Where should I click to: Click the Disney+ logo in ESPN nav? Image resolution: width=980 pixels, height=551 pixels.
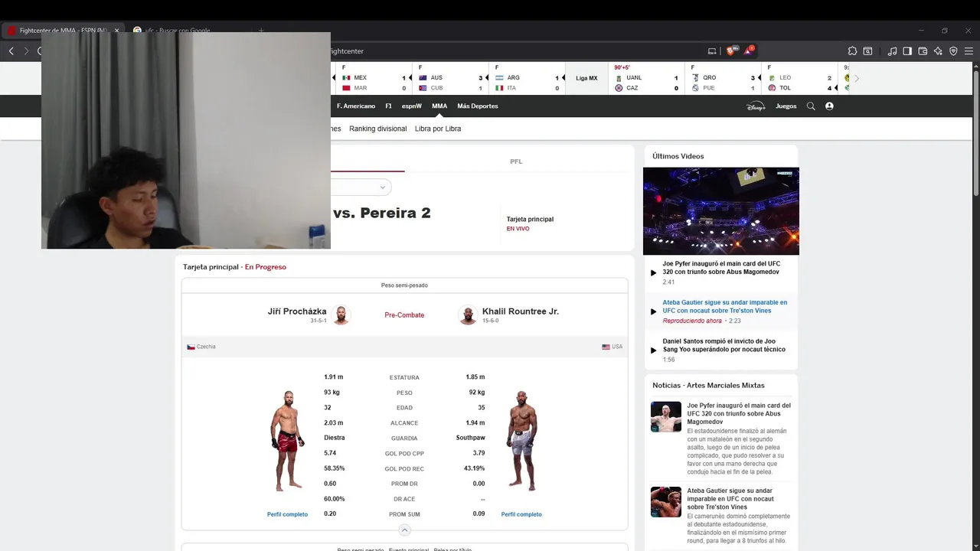tap(756, 106)
